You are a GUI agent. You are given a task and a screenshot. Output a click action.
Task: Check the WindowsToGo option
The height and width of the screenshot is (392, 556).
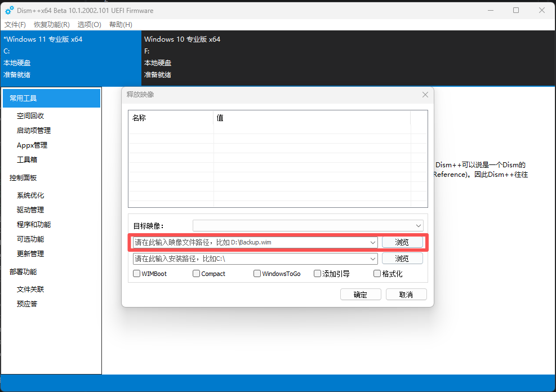coord(257,274)
